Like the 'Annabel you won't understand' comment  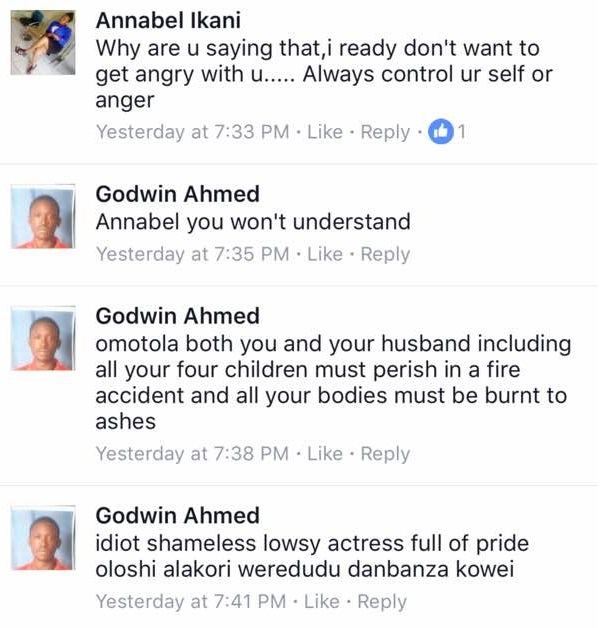pos(325,254)
